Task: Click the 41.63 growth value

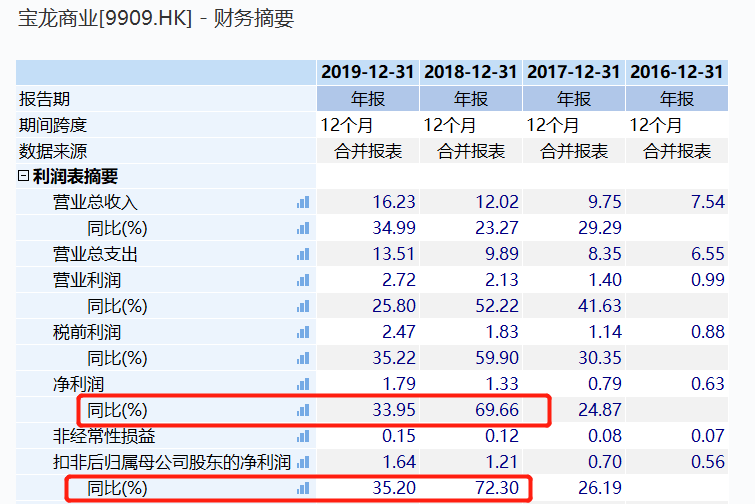Action: coord(600,306)
